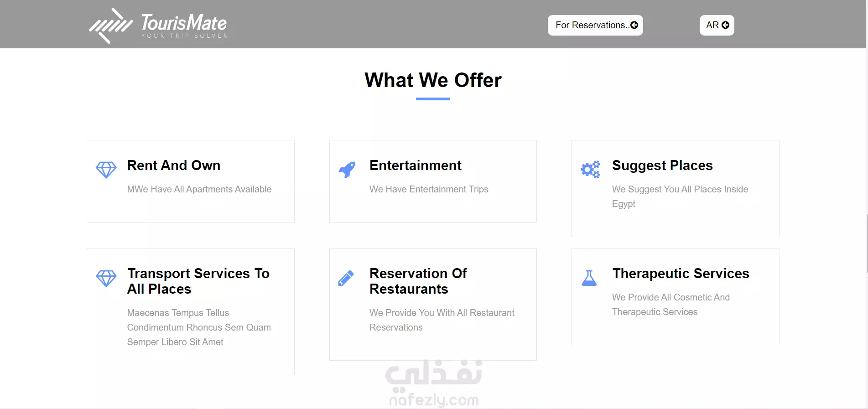Click the rocket icon beside Entertainment

click(x=347, y=170)
